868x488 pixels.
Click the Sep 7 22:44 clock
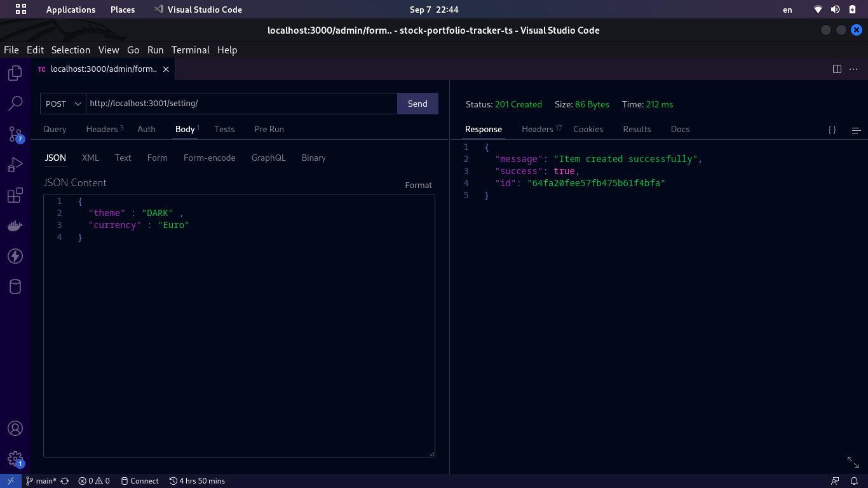pos(434,10)
